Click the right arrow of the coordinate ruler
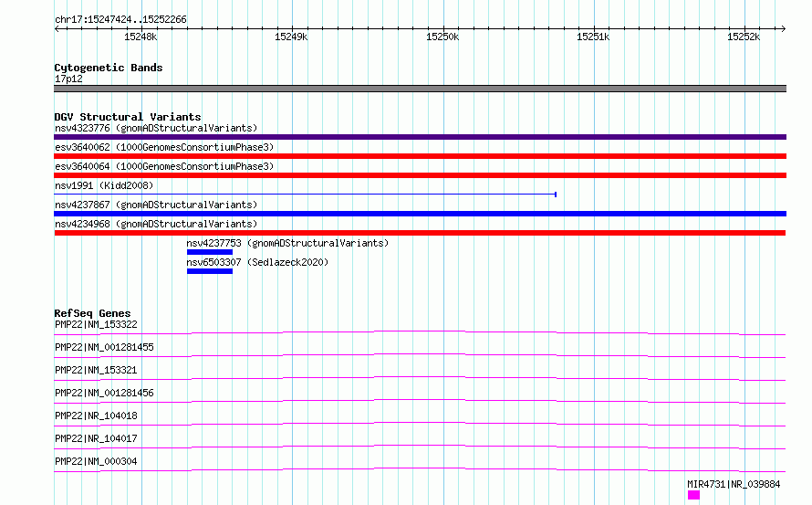This screenshot has width=812, height=505. [783, 28]
